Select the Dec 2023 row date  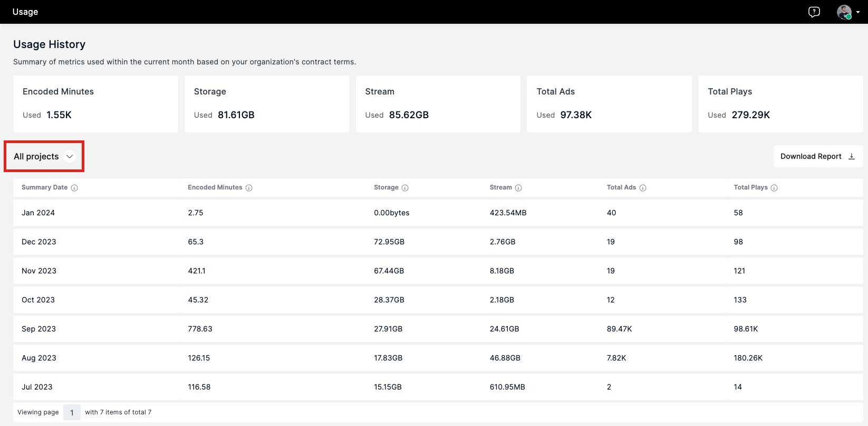[x=39, y=242]
